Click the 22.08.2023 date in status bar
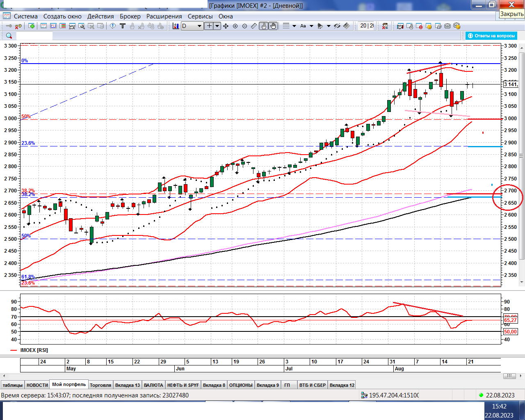This screenshot has height=420, width=525. coord(500,395)
